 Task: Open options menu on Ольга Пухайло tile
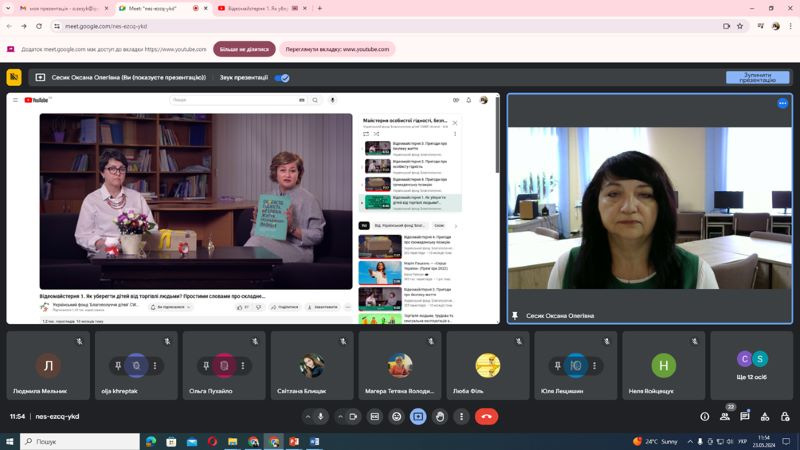click(243, 366)
